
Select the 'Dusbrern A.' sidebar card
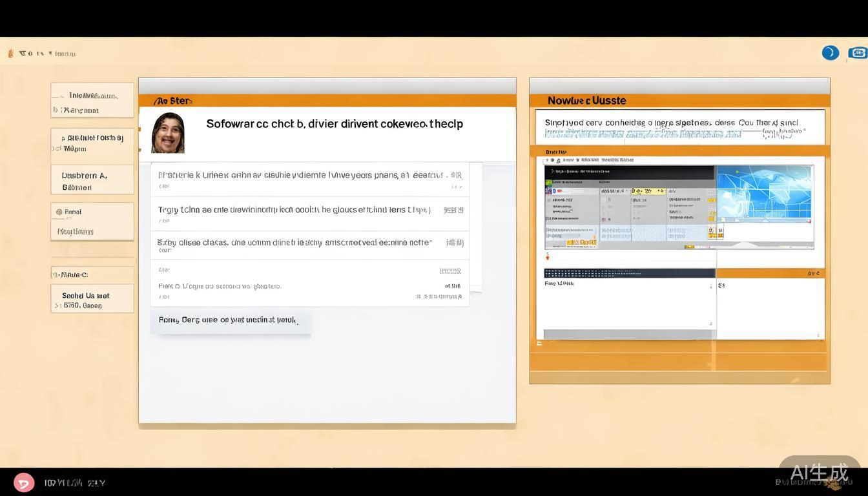click(92, 180)
